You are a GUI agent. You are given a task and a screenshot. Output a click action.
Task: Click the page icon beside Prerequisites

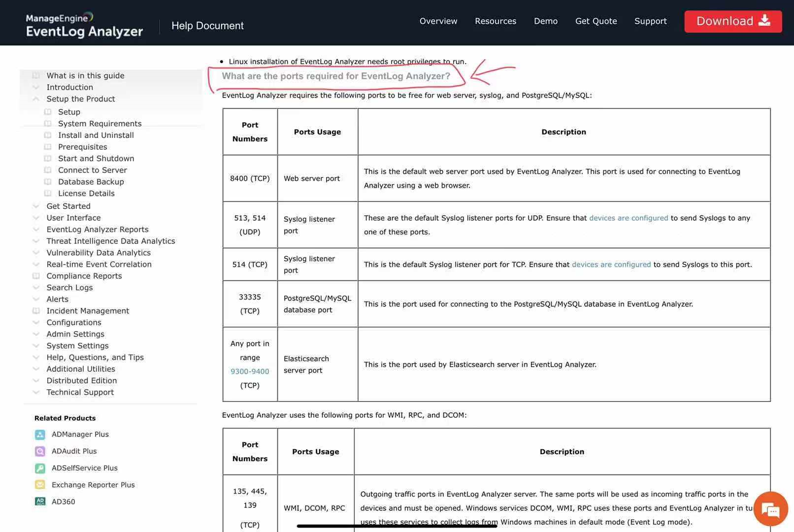(48, 147)
